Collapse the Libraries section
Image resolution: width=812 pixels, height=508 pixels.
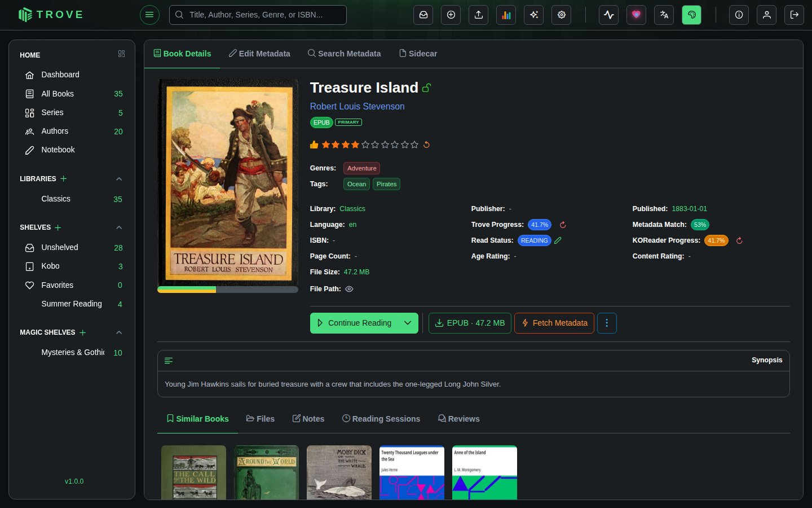[x=119, y=179]
